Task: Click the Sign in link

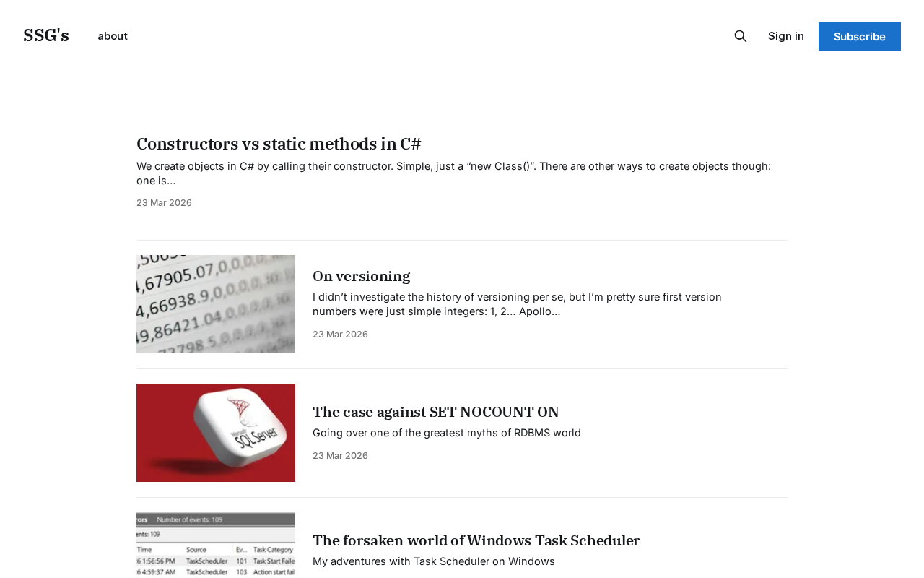Action: (x=785, y=36)
